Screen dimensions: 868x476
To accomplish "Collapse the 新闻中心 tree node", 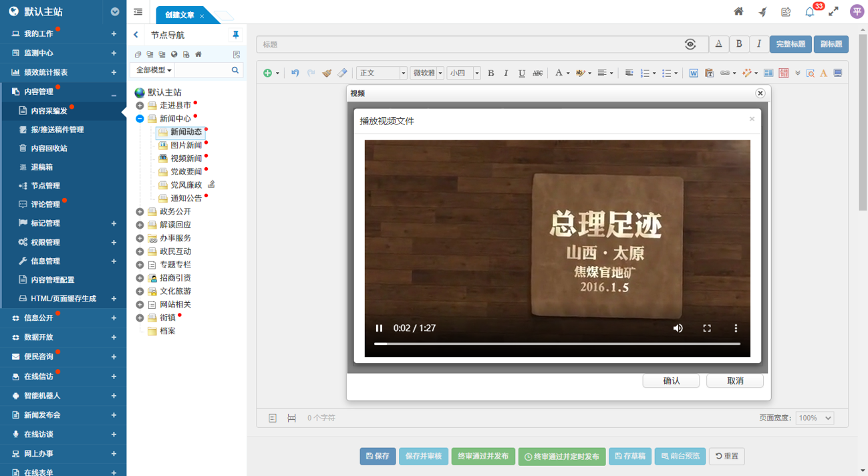I will pos(140,119).
